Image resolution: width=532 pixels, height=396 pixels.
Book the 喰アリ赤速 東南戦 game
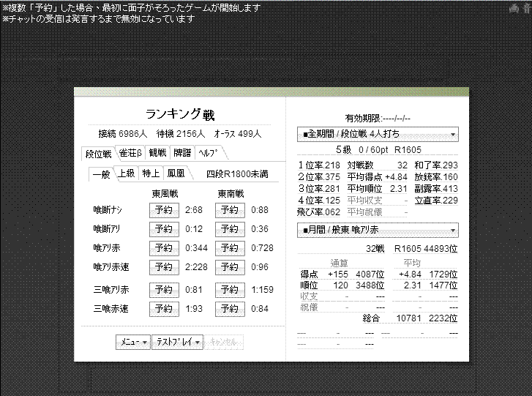point(230,267)
